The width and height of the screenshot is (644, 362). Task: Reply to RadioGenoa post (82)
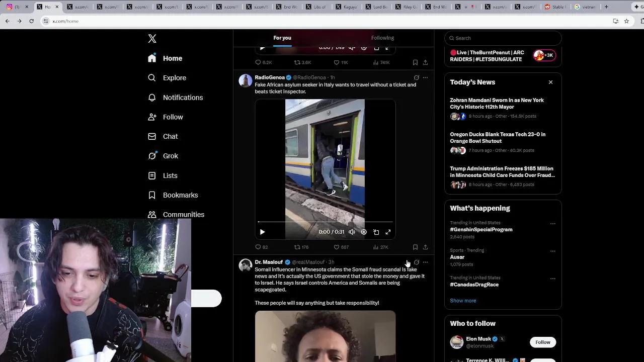262,247
